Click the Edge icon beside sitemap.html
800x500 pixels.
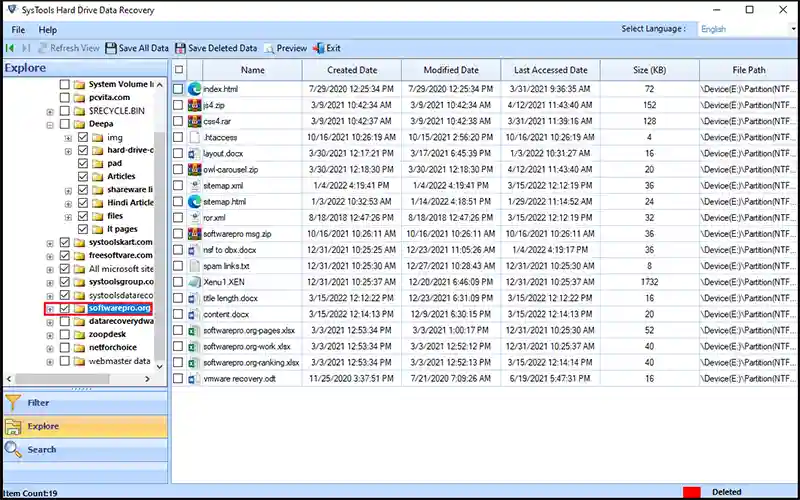[194, 202]
